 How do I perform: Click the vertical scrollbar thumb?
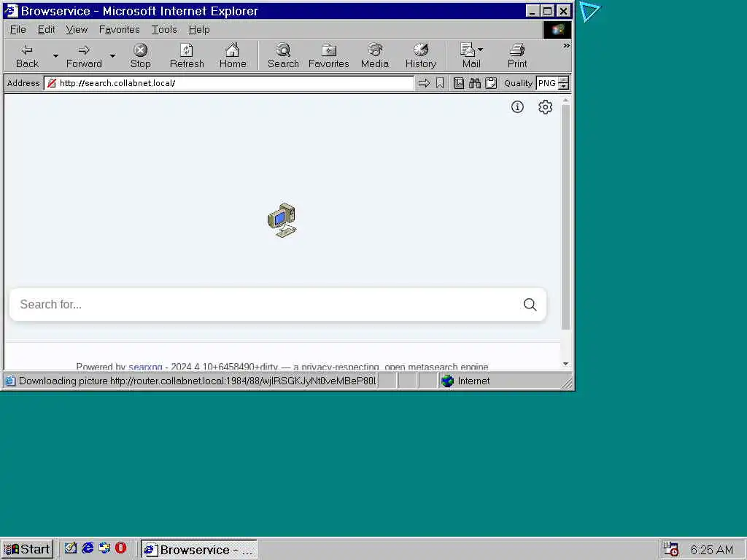coord(565,217)
